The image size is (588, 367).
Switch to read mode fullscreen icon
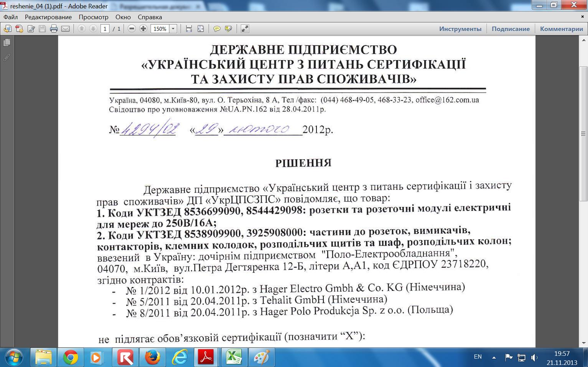point(245,29)
